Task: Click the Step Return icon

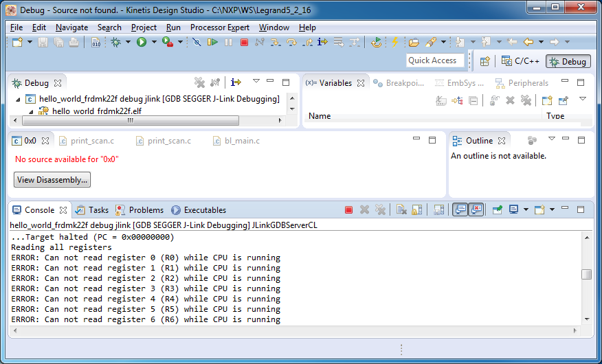Action: [x=307, y=42]
